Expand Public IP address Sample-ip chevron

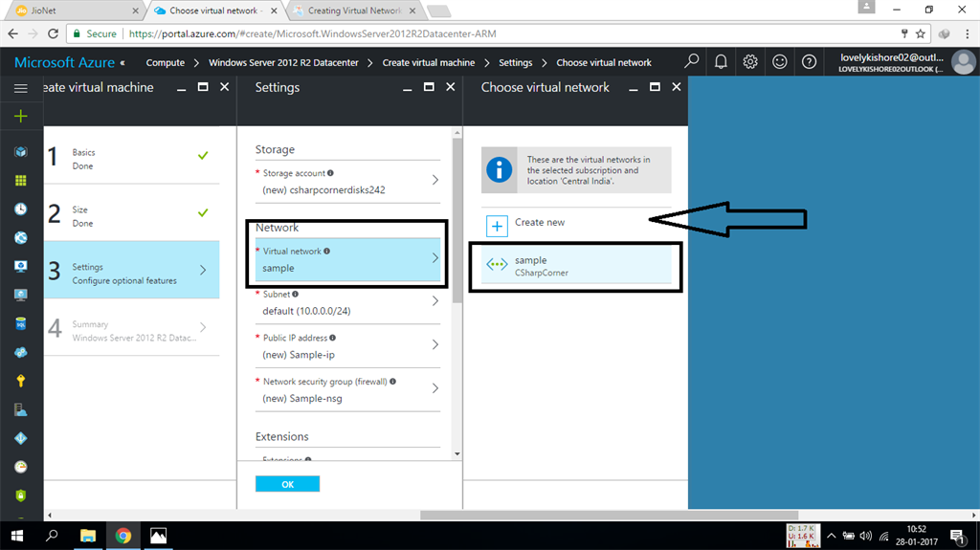[435, 344]
